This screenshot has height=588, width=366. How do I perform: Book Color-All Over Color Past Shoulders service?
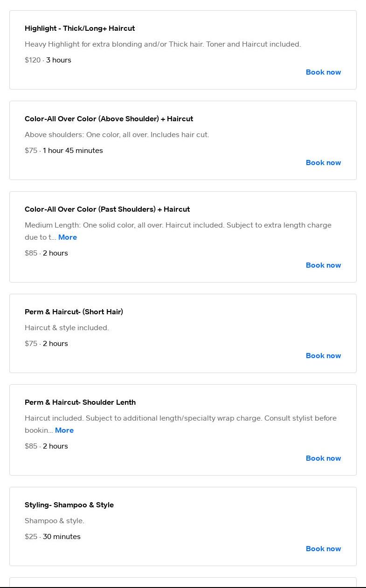coord(323,265)
